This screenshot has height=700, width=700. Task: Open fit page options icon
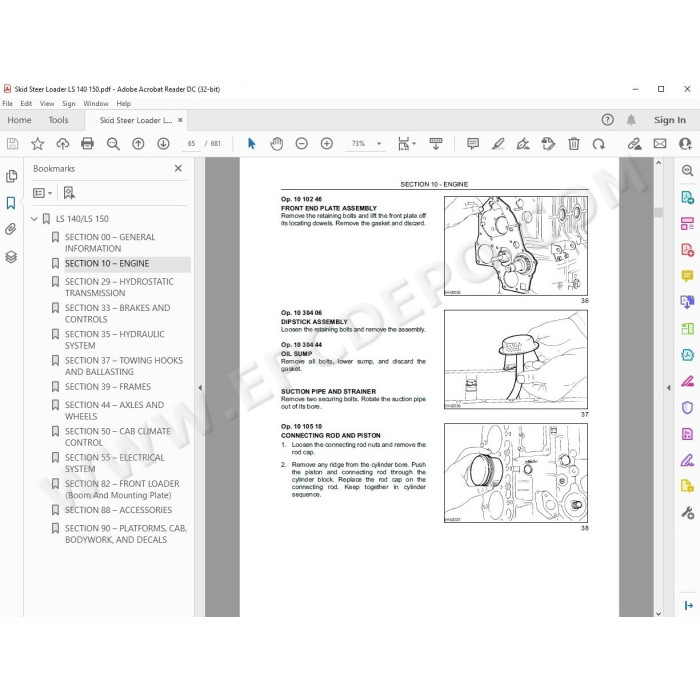406,143
